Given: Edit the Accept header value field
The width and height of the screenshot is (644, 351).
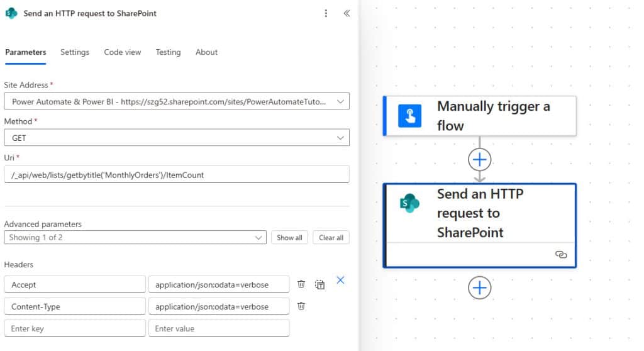Looking at the screenshot, I should click(x=219, y=284).
